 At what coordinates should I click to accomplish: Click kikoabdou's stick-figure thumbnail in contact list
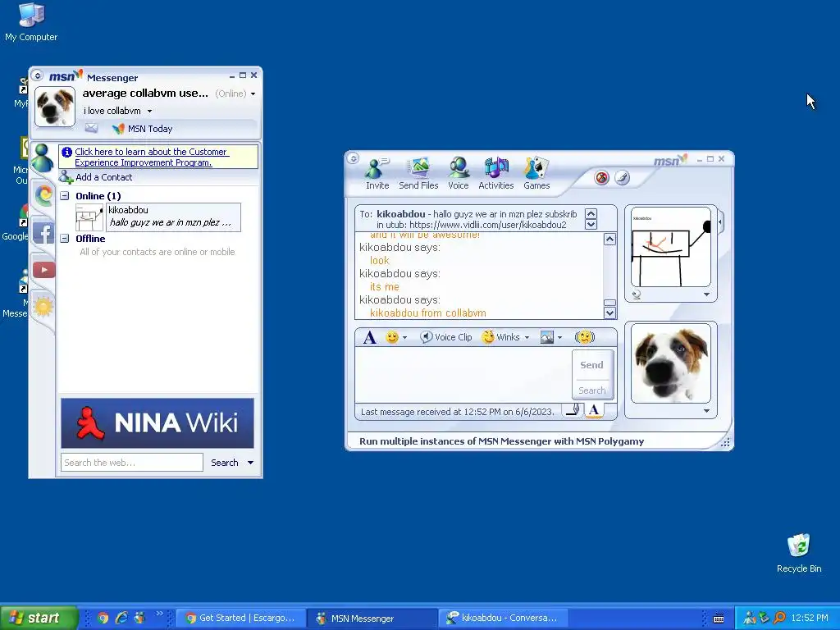pos(89,217)
